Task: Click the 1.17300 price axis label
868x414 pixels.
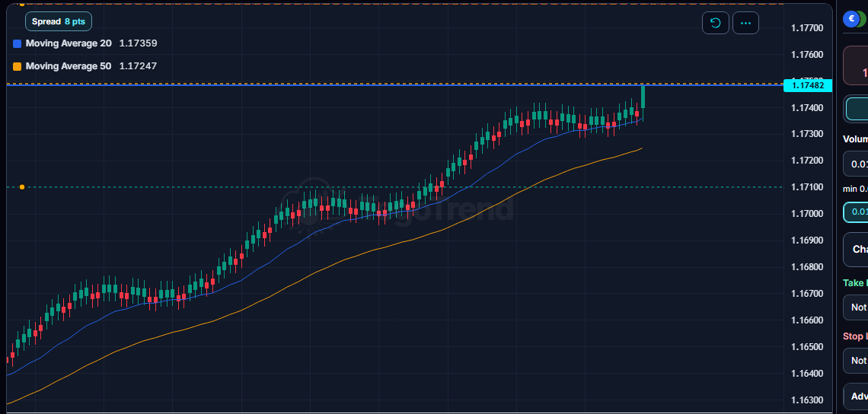Action: 808,134
